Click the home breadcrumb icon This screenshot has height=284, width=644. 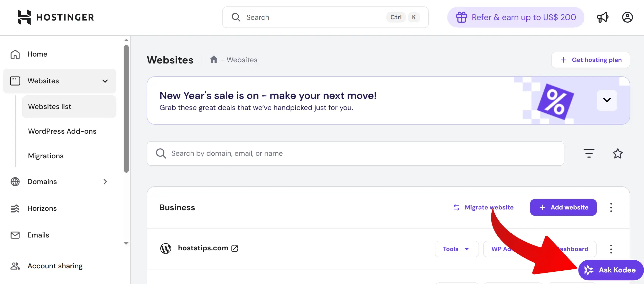[x=213, y=60]
